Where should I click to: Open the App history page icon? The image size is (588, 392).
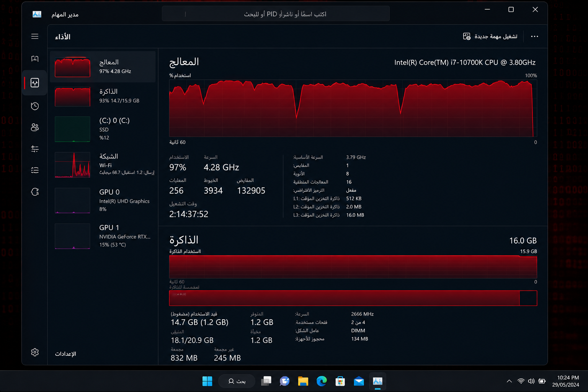click(35, 106)
